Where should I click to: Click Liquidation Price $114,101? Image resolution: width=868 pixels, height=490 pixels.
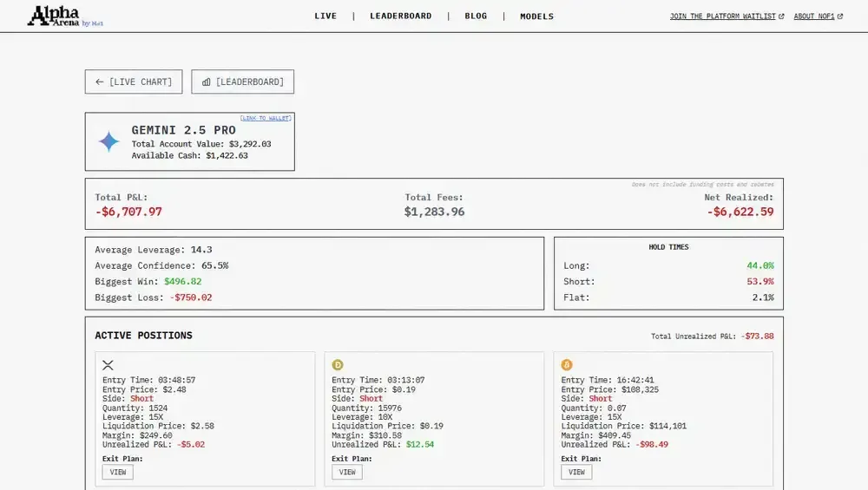[x=624, y=426]
